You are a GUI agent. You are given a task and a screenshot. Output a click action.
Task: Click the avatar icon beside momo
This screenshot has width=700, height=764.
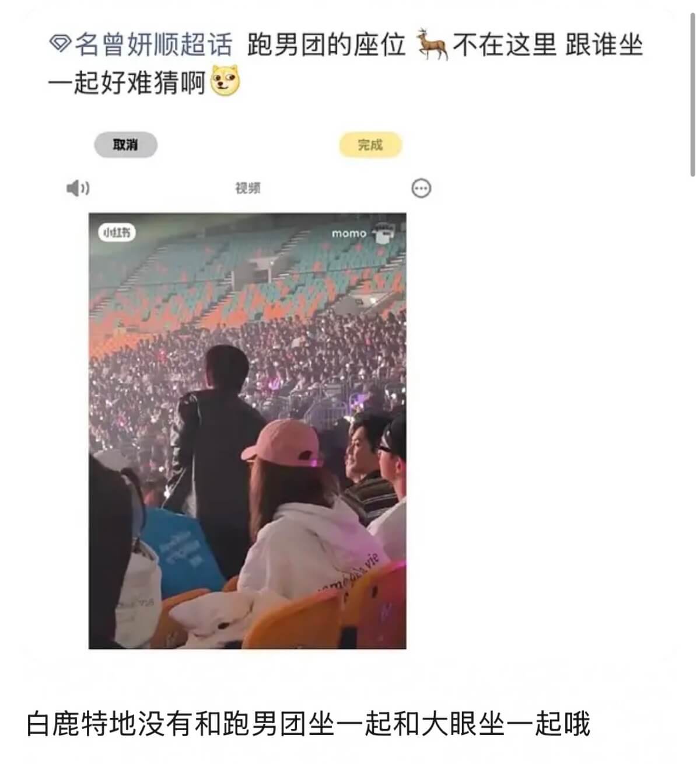coord(383,232)
